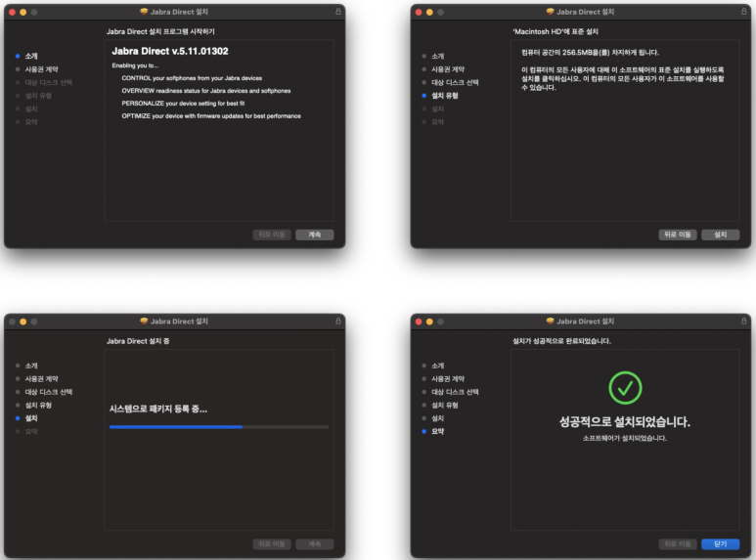Screen dimensions: 756x560
Task: Click lock icon in 'Macintosh HD' standard install window
Action: pyautogui.click(x=744, y=12)
